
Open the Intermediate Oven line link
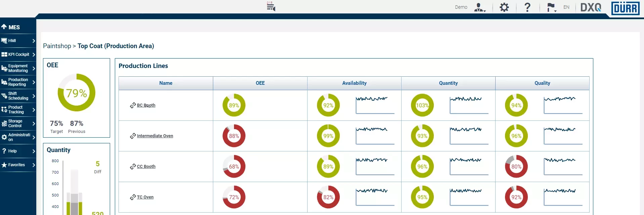pos(155,136)
